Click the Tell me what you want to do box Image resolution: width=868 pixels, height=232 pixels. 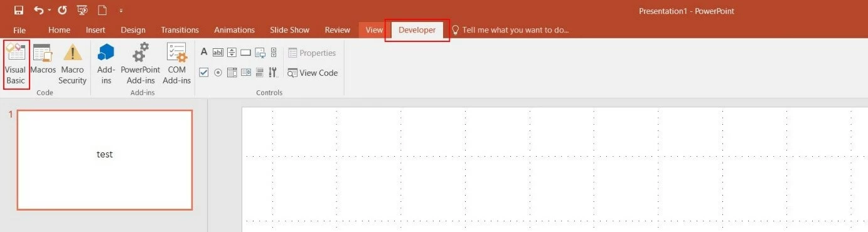coord(510,30)
